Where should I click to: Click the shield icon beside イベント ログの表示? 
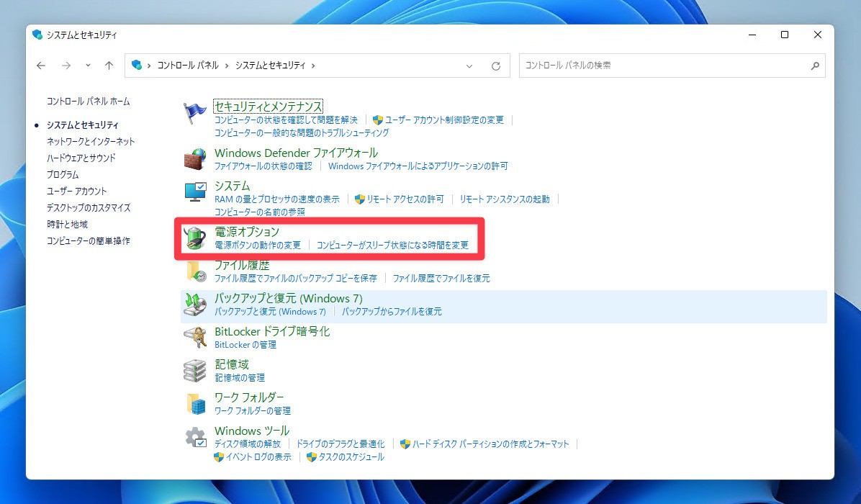219,456
